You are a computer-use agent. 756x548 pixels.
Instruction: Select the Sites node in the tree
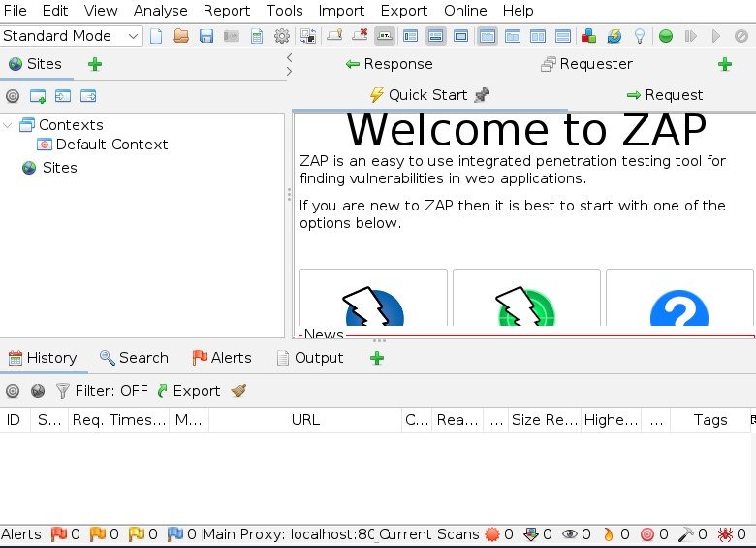click(x=50, y=168)
